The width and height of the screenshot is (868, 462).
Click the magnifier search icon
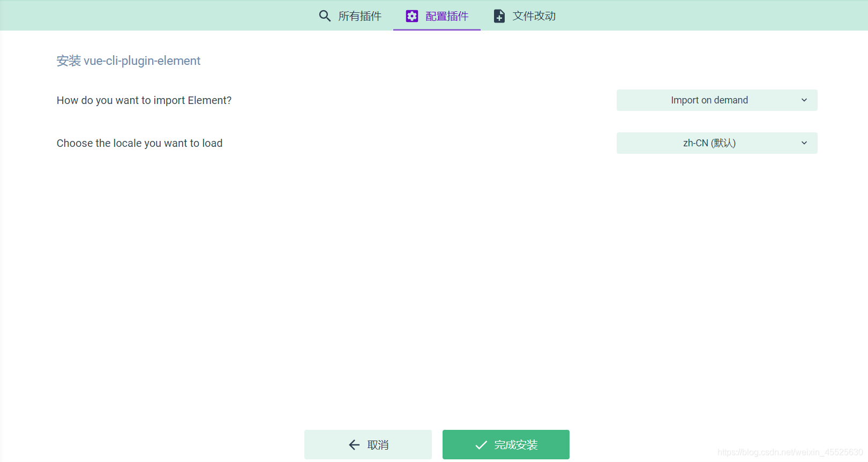pos(325,16)
